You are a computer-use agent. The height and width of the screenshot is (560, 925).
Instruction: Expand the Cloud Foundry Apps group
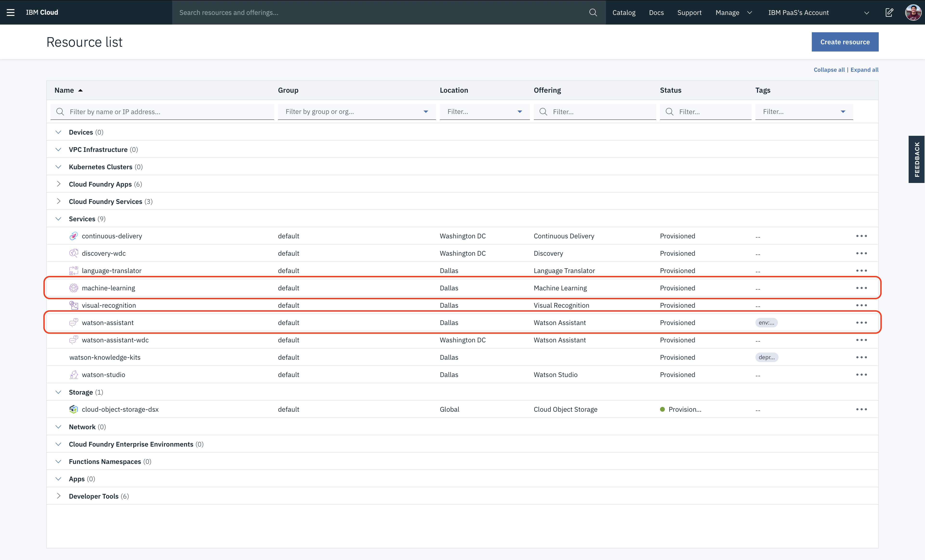click(x=59, y=184)
